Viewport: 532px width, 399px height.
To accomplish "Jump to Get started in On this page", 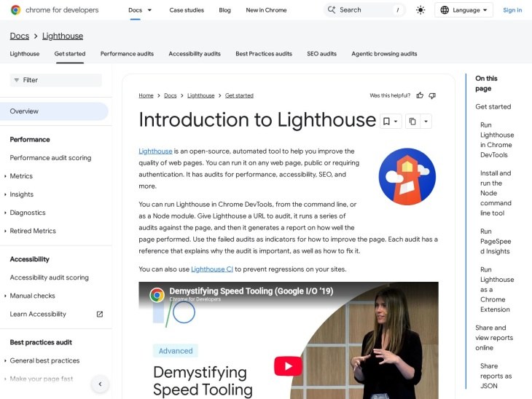I will click(x=493, y=107).
